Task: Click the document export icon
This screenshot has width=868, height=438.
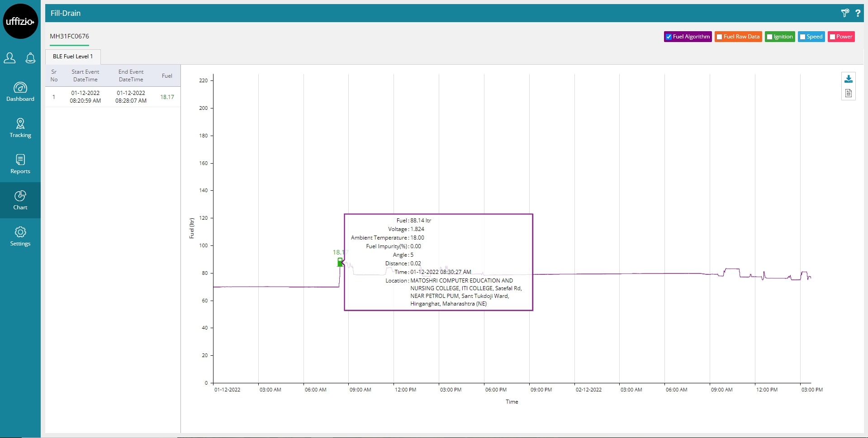Action: [849, 93]
